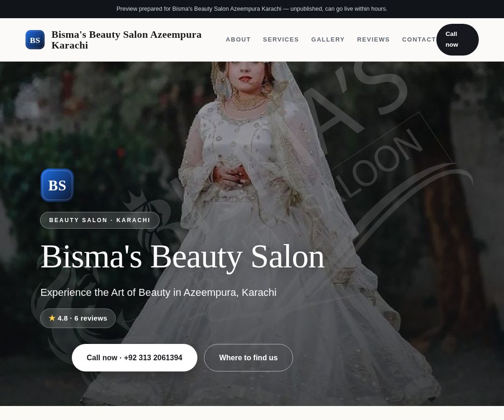Click the tagline Experience the Art of Beauty
504x420 pixels.
[159, 293]
